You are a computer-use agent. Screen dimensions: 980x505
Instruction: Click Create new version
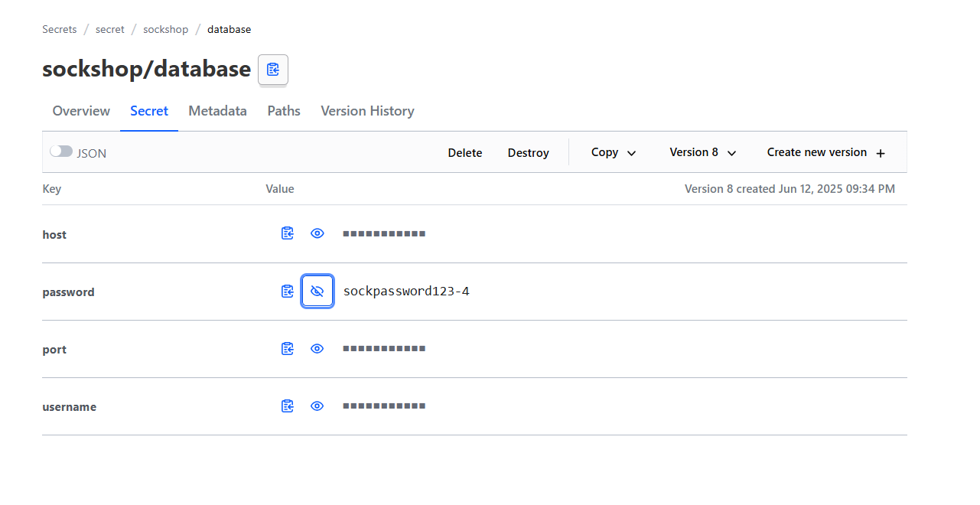tap(825, 152)
